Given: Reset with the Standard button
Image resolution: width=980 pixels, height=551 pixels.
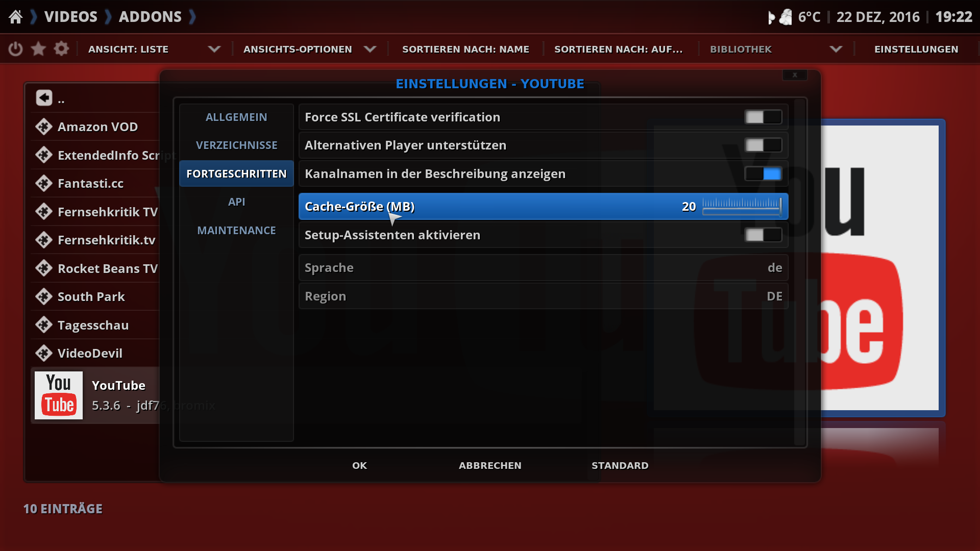Looking at the screenshot, I should 620,465.
